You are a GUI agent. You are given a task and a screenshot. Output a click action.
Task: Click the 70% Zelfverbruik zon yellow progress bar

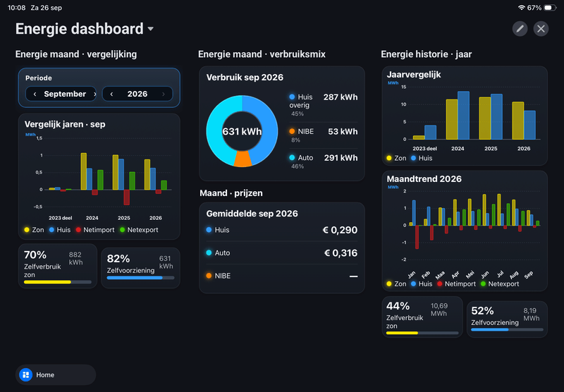click(x=58, y=282)
